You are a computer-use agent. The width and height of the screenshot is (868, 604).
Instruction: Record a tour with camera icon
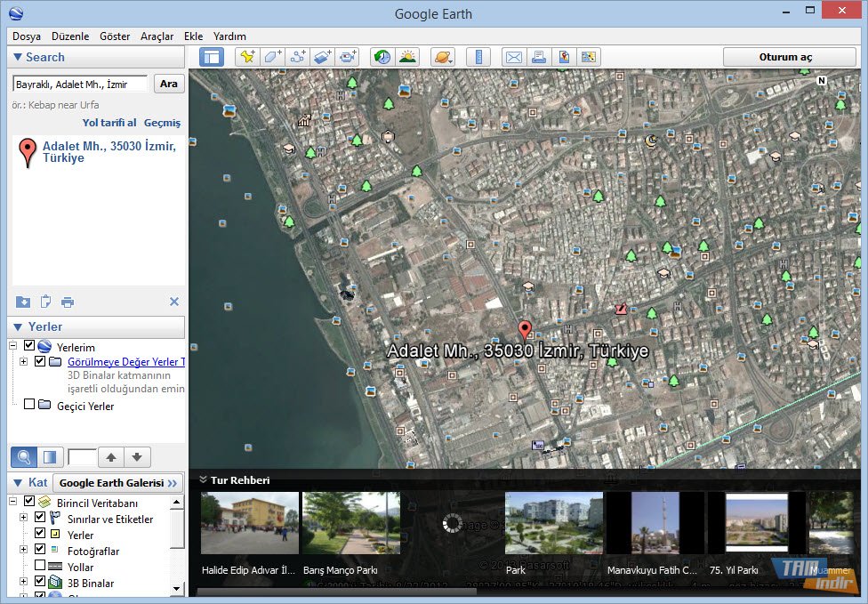(348, 57)
